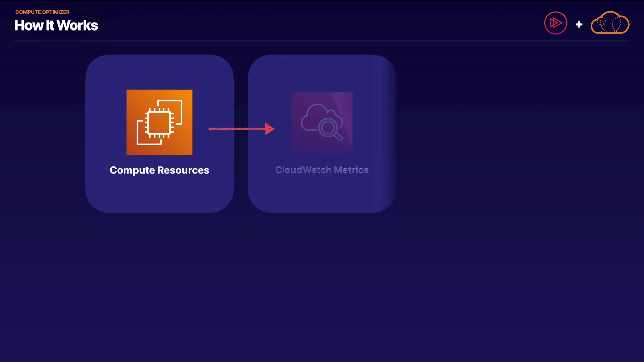This screenshot has width=644, height=362.
Task: Click card area above the EC2 icon
Action: click(x=159, y=72)
